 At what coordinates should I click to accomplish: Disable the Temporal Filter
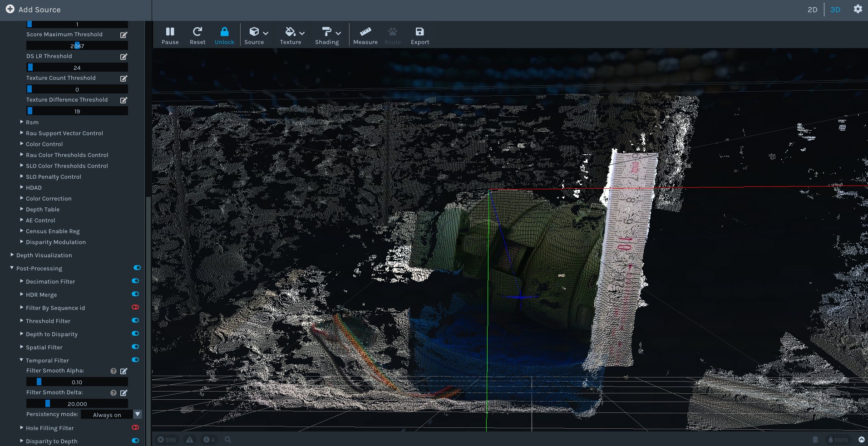pyautogui.click(x=135, y=360)
